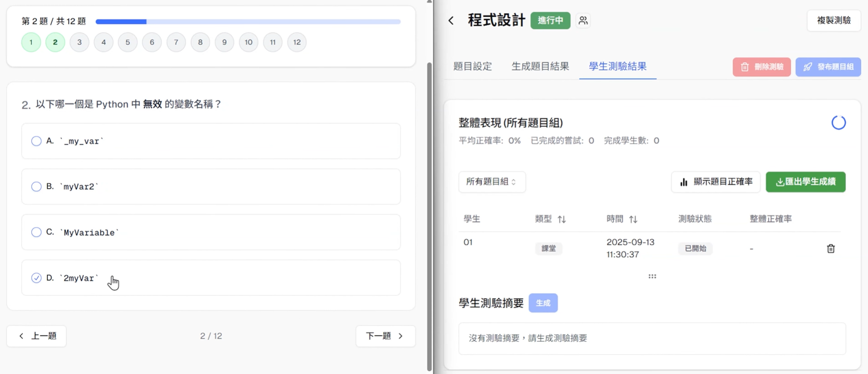Select answer option B myVar2

click(x=211, y=187)
